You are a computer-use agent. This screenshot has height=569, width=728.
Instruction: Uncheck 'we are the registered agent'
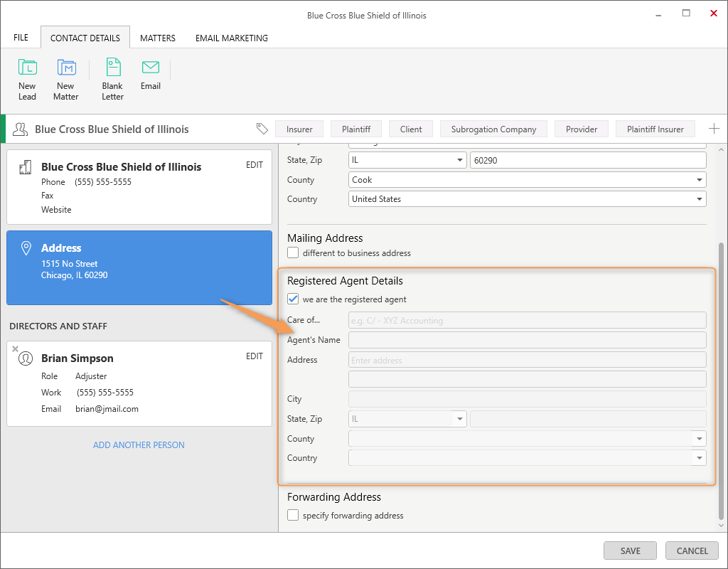click(x=293, y=299)
